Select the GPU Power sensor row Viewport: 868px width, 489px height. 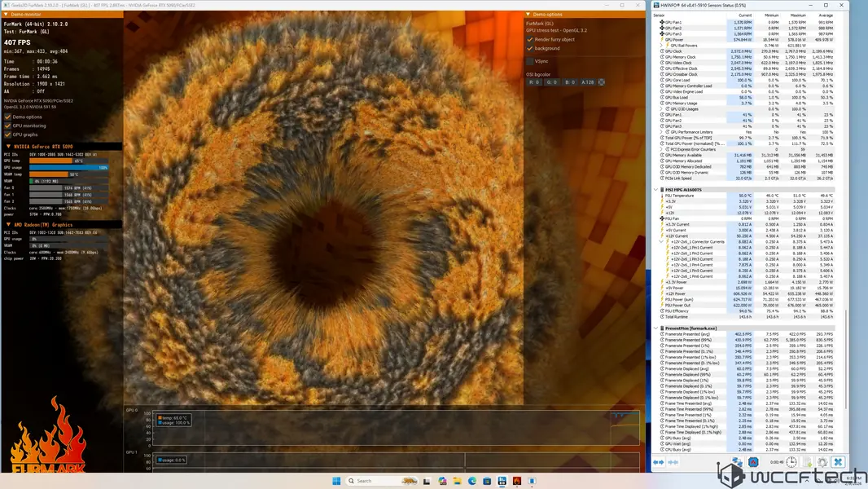747,40
